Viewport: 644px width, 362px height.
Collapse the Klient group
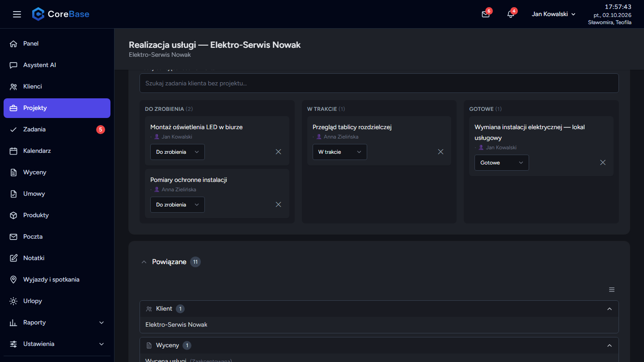tap(609, 309)
